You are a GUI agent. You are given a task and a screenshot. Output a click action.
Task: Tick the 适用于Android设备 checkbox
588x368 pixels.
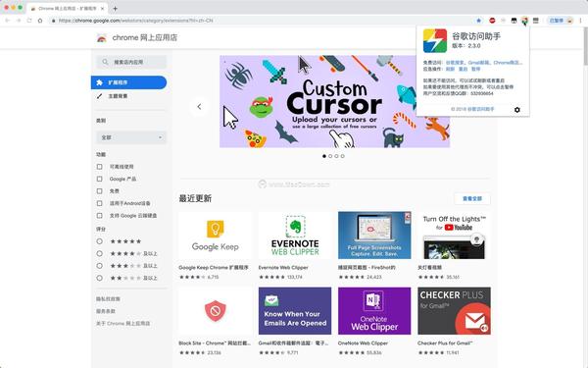point(99,203)
